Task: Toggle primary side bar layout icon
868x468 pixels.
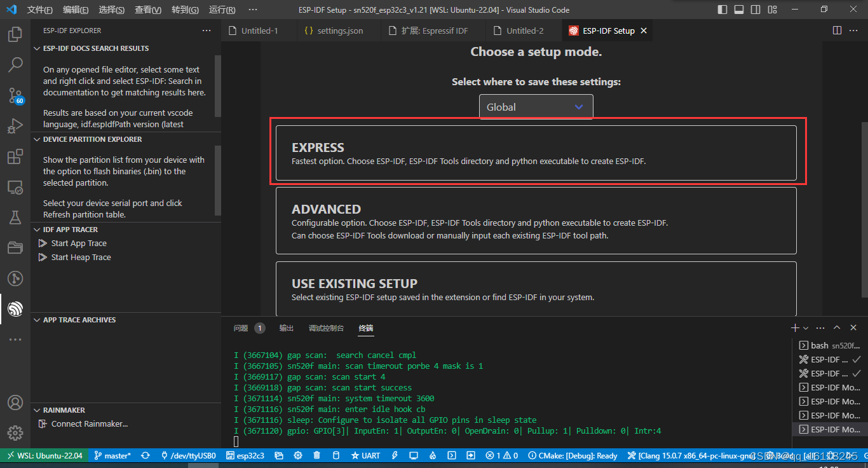Action: pyautogui.click(x=722, y=10)
